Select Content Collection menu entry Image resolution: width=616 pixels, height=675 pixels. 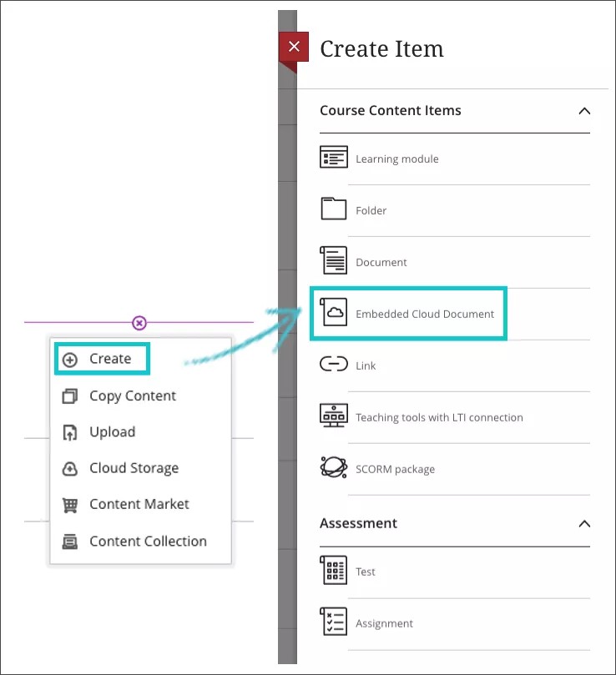[148, 541]
